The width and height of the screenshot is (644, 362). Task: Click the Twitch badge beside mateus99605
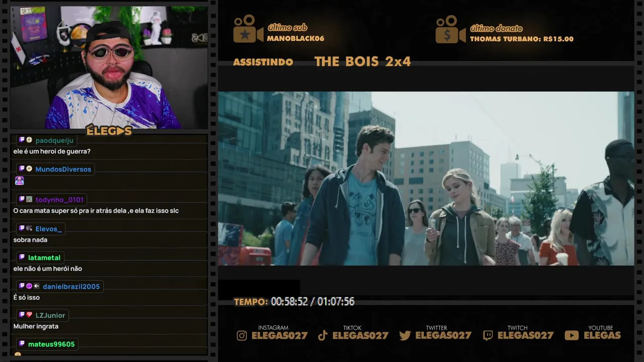tap(22, 344)
